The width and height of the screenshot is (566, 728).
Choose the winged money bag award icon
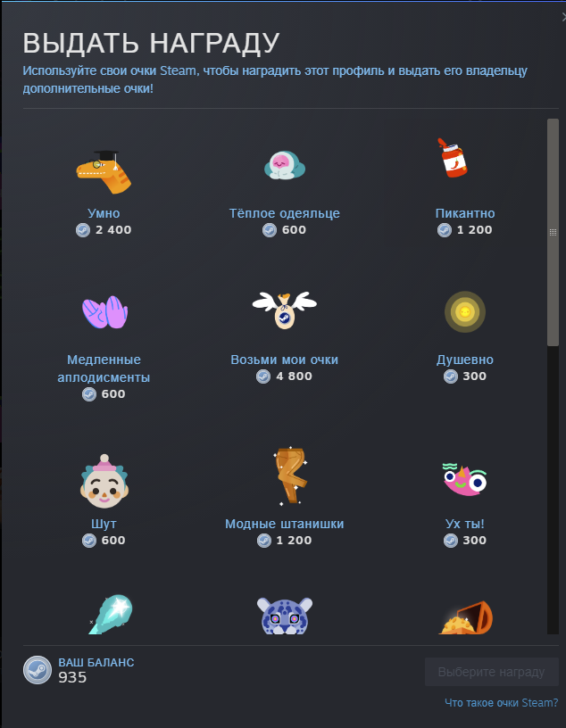tap(285, 310)
